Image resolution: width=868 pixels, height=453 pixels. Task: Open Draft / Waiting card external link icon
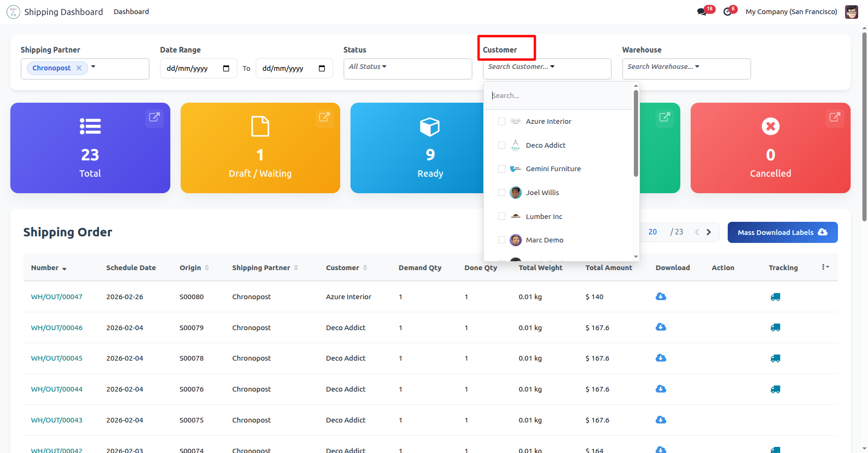324,117
